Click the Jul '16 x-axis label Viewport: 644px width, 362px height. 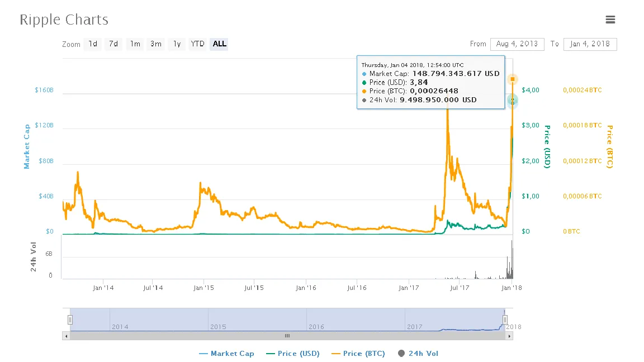coord(357,288)
